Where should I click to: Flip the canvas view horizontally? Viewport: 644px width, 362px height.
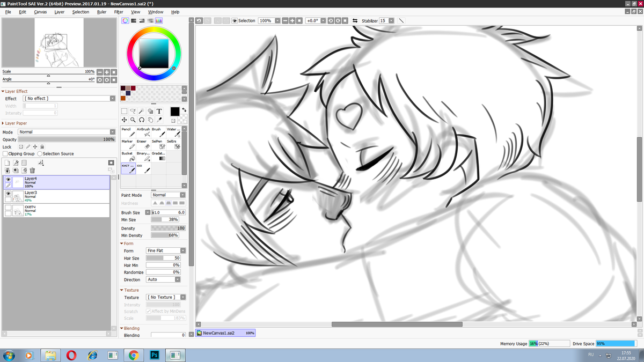click(355, 21)
